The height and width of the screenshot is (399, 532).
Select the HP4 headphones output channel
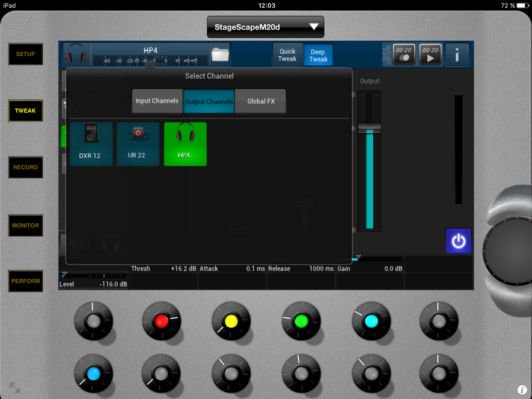185,144
